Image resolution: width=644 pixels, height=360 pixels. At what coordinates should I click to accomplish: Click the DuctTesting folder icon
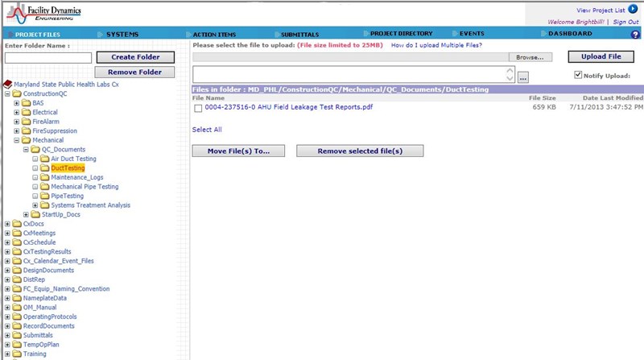coord(45,168)
